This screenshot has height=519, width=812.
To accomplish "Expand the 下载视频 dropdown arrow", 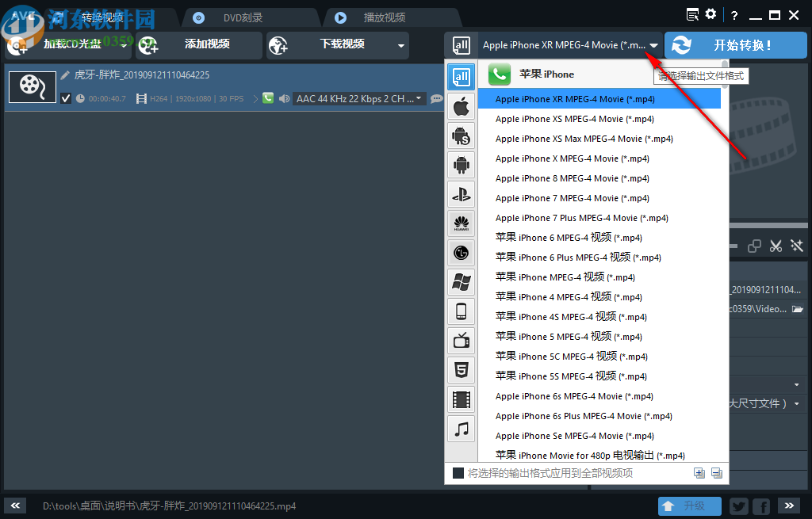I will coord(400,45).
